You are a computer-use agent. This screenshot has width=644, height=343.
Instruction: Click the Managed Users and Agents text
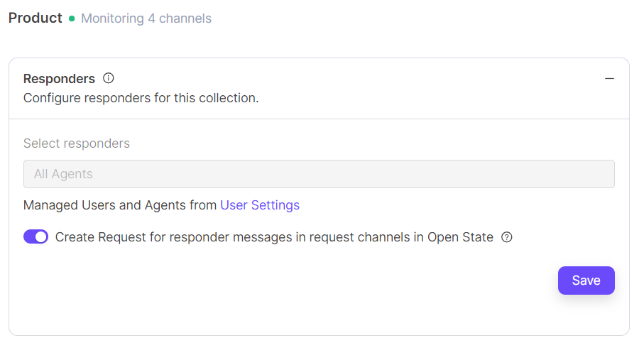tap(120, 205)
